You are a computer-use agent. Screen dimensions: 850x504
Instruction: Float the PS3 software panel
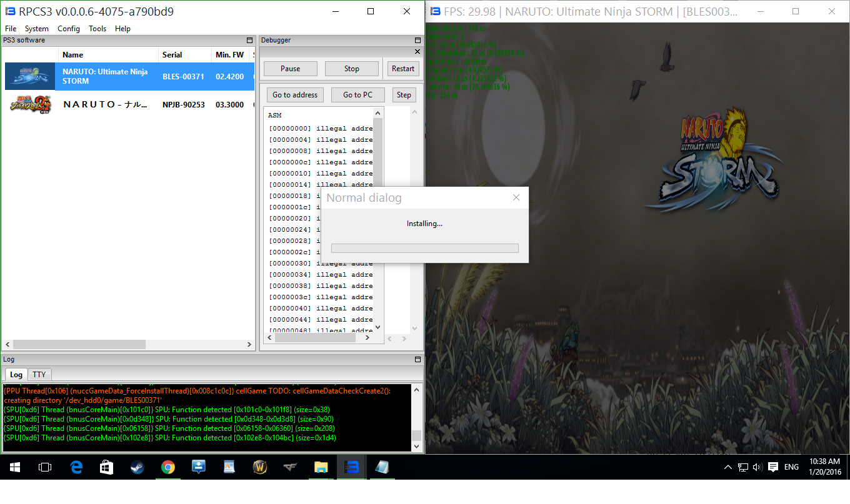pos(250,40)
